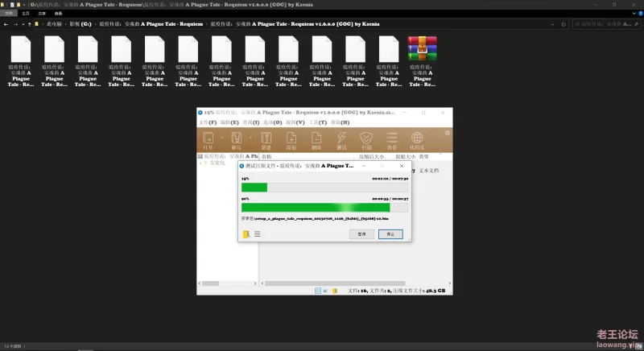Open the 帮助(H) menu in archiver
The image size is (644, 351).
pyautogui.click(x=340, y=122)
